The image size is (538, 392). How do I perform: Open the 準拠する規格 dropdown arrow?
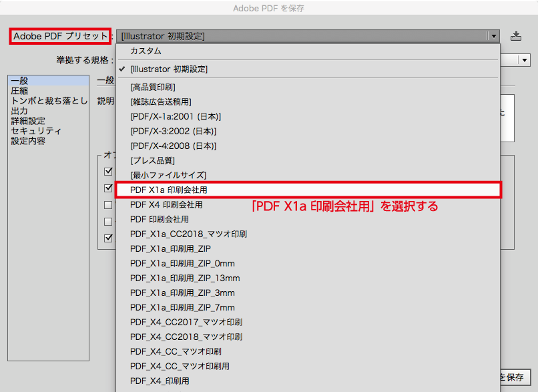525,60
